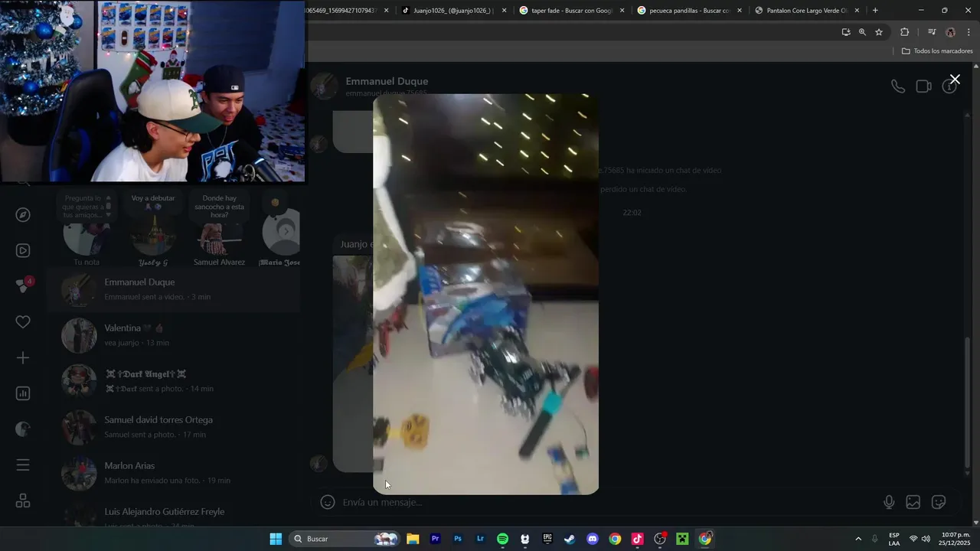Open Messages icon with red badge
980x551 pixels.
[23, 285]
